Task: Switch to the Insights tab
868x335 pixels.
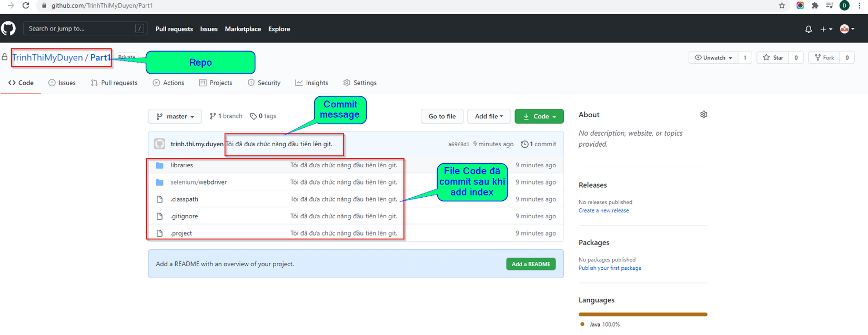Action: pos(312,83)
